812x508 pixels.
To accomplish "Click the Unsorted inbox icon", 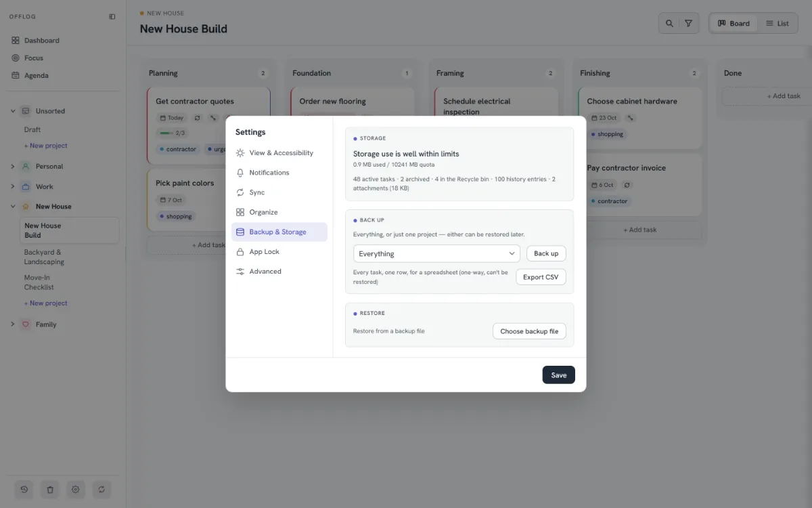I will [x=26, y=111].
